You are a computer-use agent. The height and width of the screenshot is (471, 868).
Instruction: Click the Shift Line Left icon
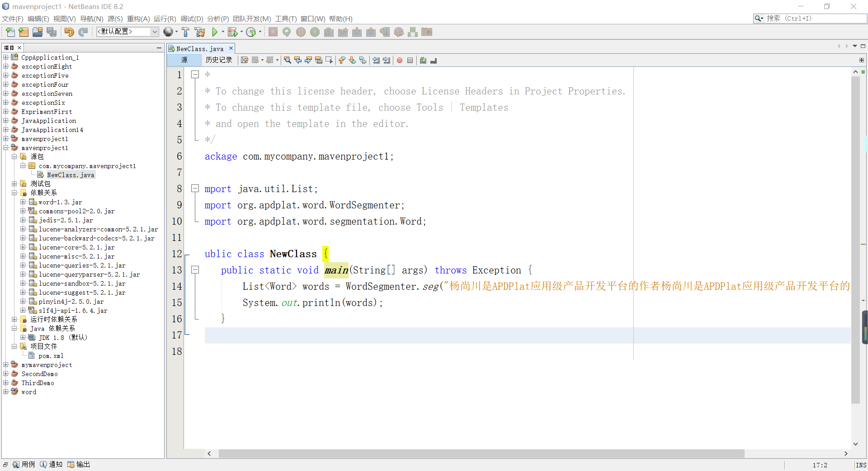(x=376, y=60)
